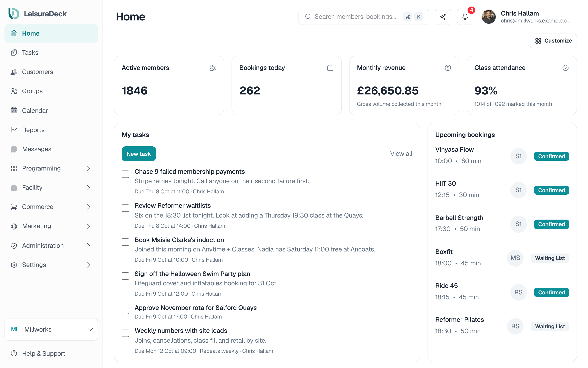Expand the Administration section chevron
This screenshot has height=368, width=588.
89,246
